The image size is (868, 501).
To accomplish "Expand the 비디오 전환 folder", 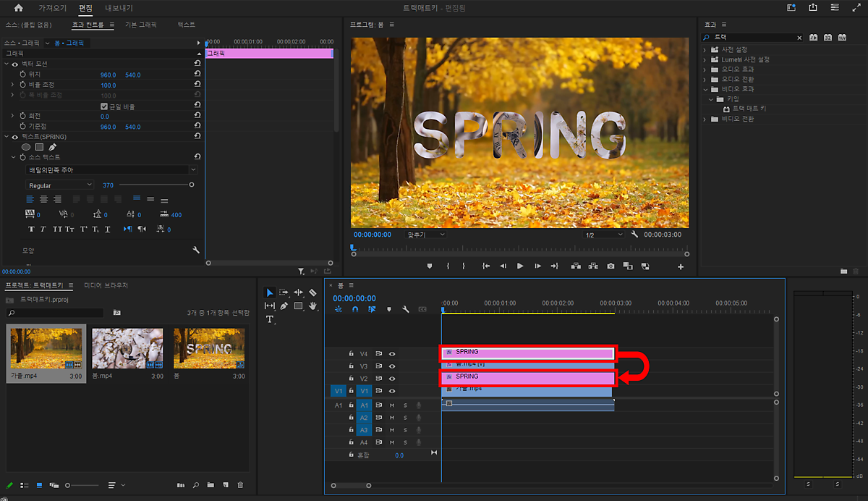I will click(705, 119).
